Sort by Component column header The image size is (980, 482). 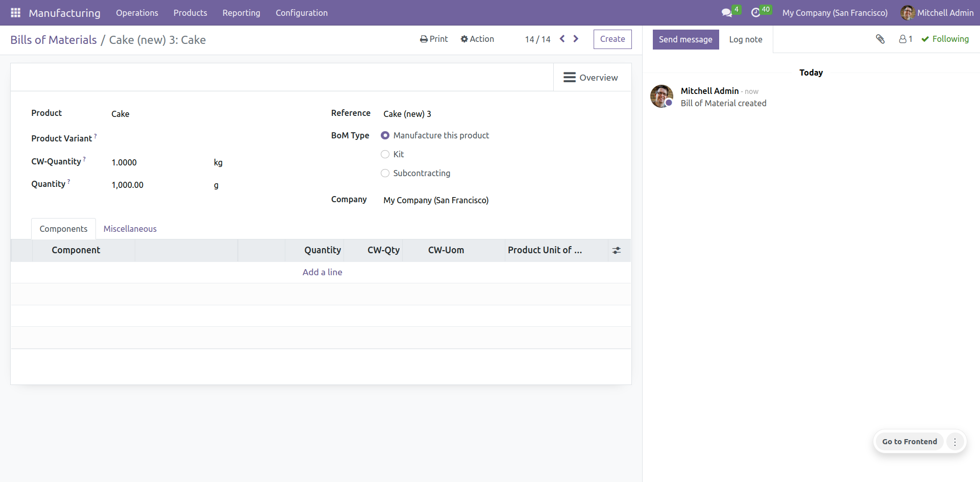coord(83,250)
